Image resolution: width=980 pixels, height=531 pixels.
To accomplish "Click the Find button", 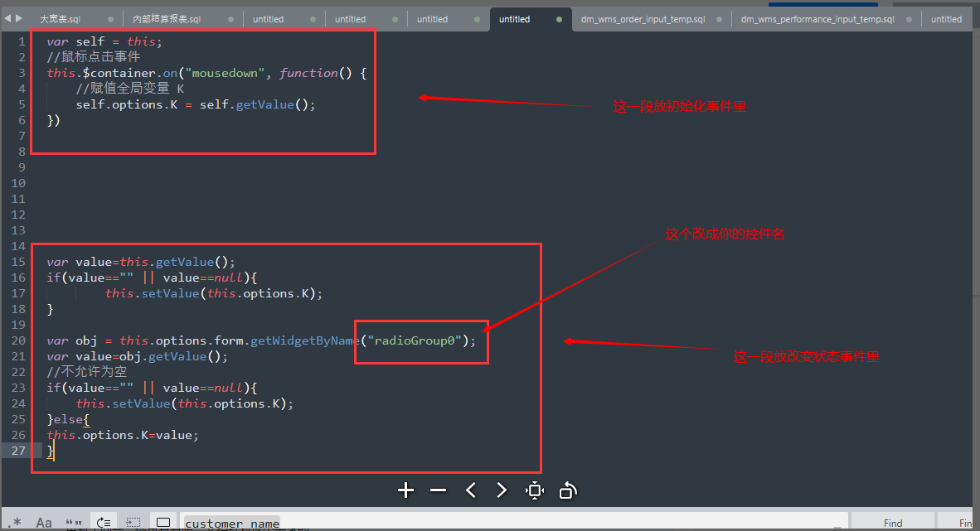I will pos(893,523).
